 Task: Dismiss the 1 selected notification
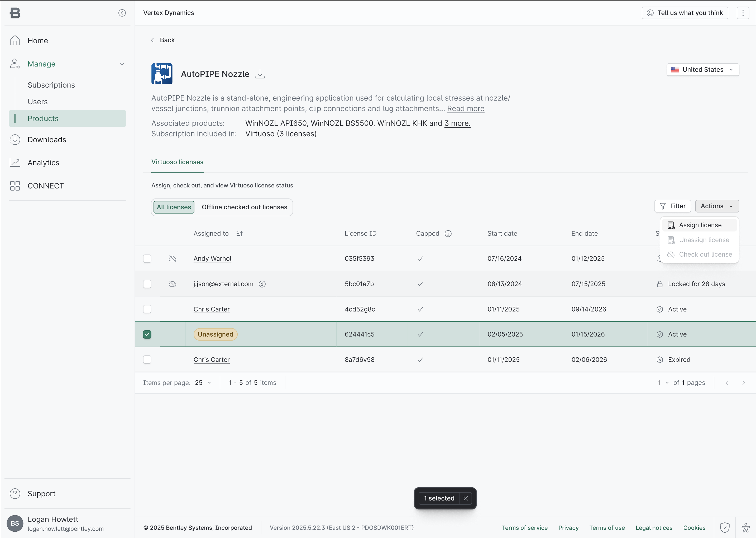point(466,498)
